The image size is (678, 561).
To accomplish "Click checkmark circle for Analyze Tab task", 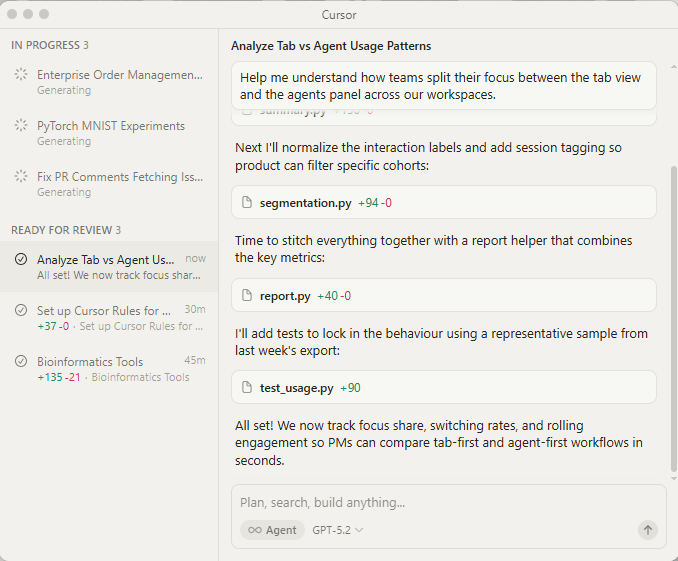I will [21, 259].
